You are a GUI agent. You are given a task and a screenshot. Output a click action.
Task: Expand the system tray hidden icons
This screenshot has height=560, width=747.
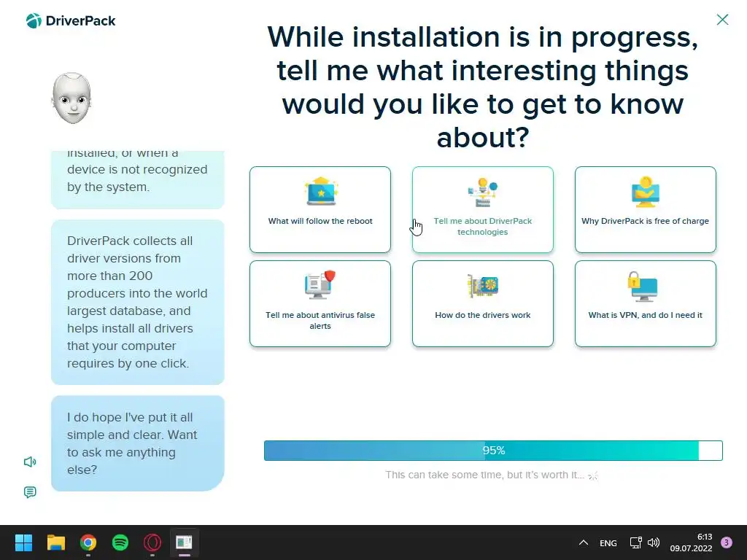pos(583,542)
